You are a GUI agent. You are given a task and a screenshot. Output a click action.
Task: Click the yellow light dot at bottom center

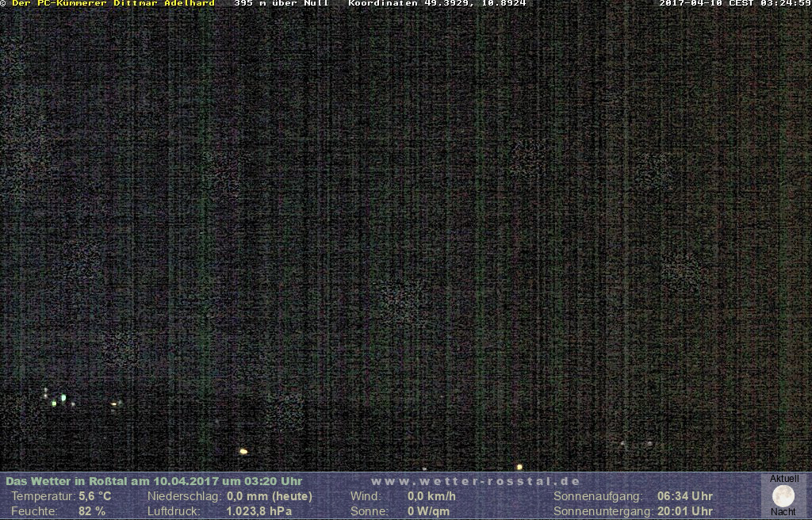pyautogui.click(x=243, y=452)
